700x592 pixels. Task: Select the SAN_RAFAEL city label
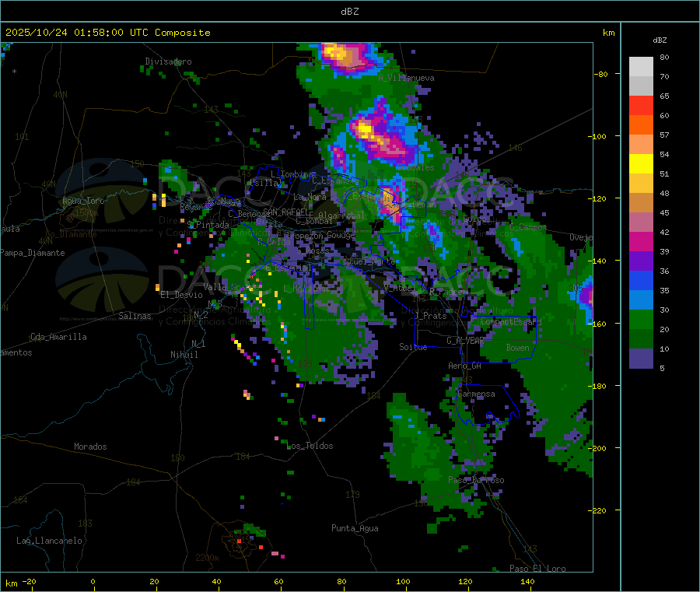[x=288, y=212]
